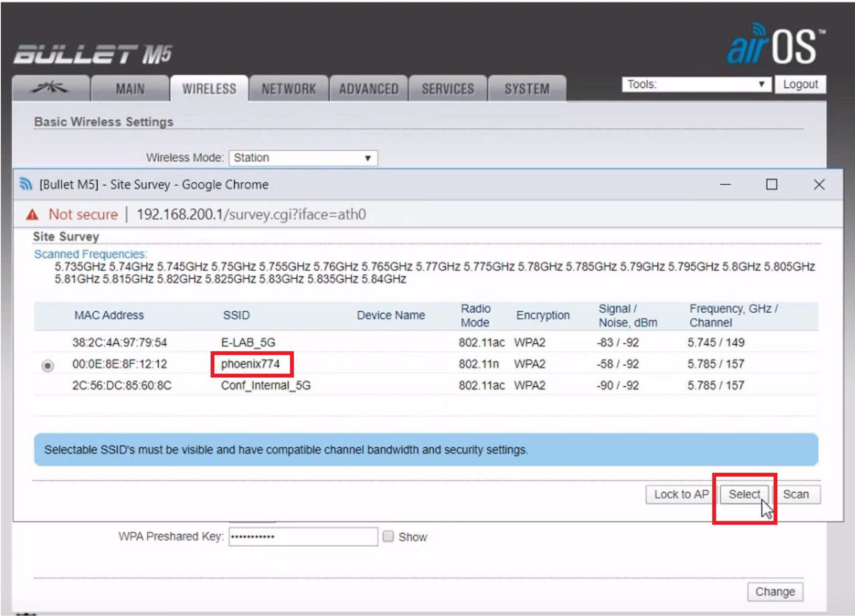Viewport: 855px width, 616px height.
Task: Click the Site Survey window RSS icon
Action: (x=26, y=184)
